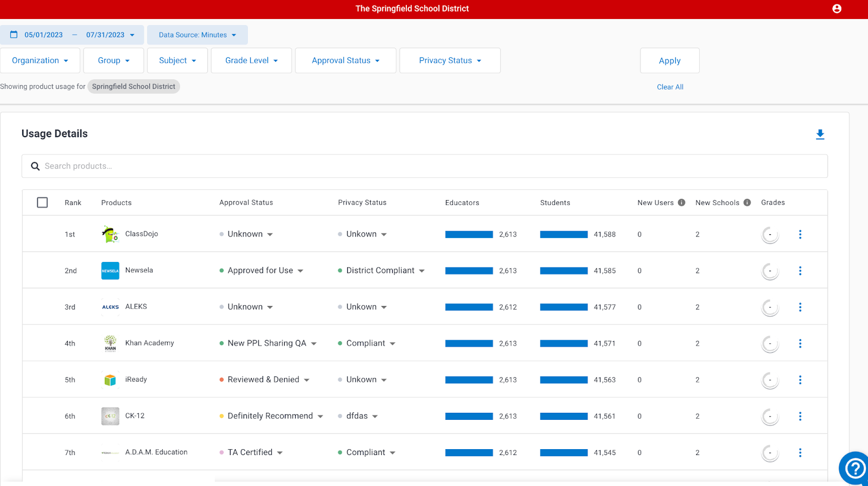Open the Khan Academy product name
Image resolution: width=868 pixels, height=486 pixels.
(x=150, y=343)
